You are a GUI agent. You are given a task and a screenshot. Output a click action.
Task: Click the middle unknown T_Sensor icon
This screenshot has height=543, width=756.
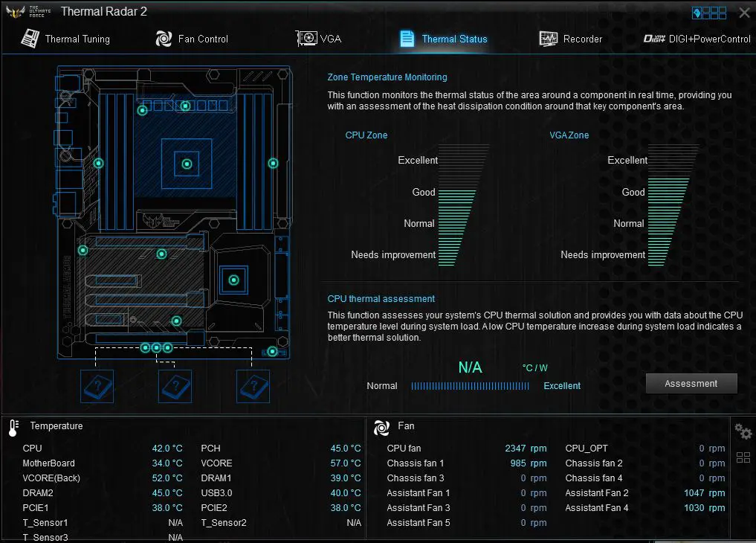[175, 386]
